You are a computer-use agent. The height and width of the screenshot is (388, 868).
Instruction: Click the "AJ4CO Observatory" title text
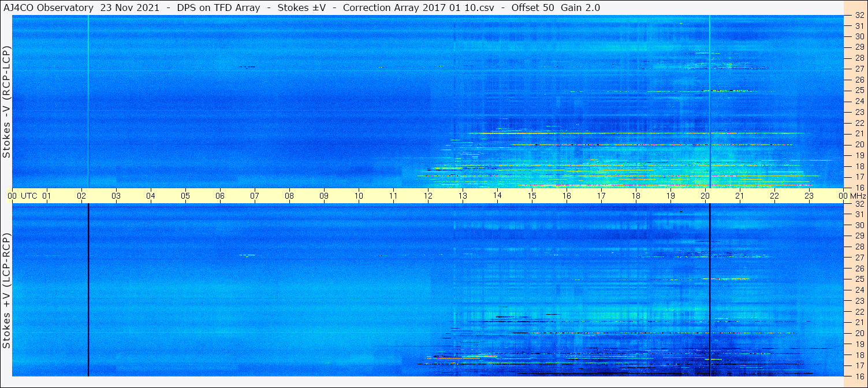[49, 8]
